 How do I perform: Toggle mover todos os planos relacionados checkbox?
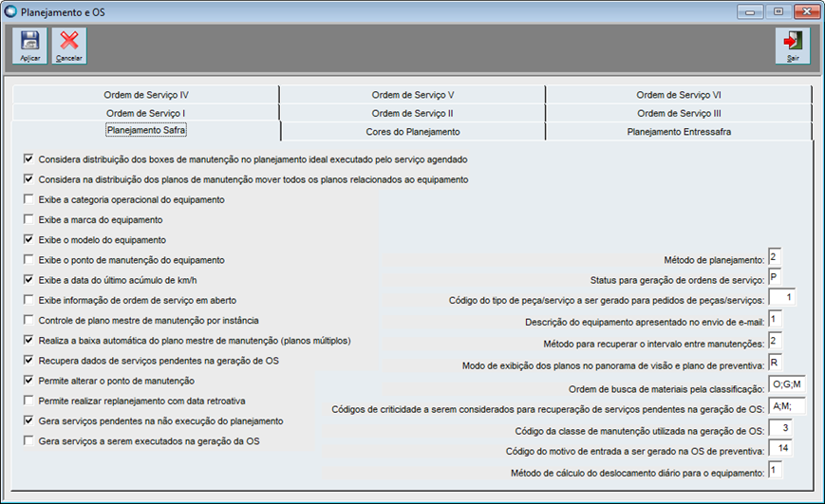click(28, 178)
